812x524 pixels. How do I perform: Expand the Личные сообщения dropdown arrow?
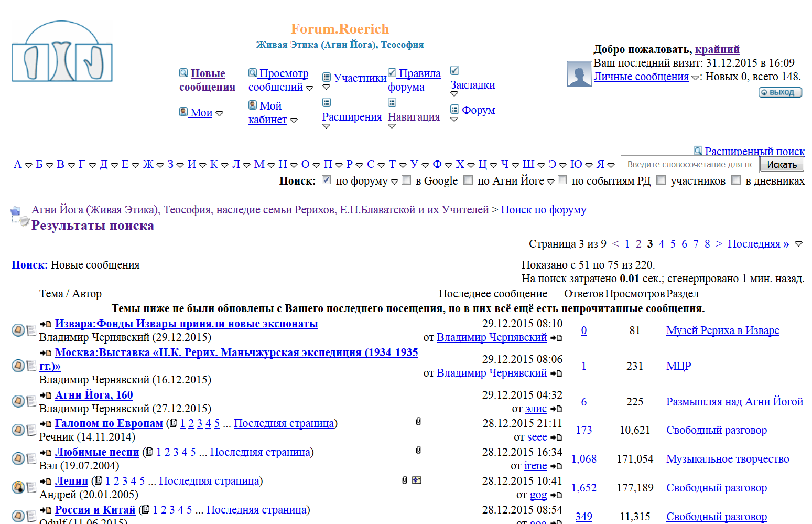695,78
